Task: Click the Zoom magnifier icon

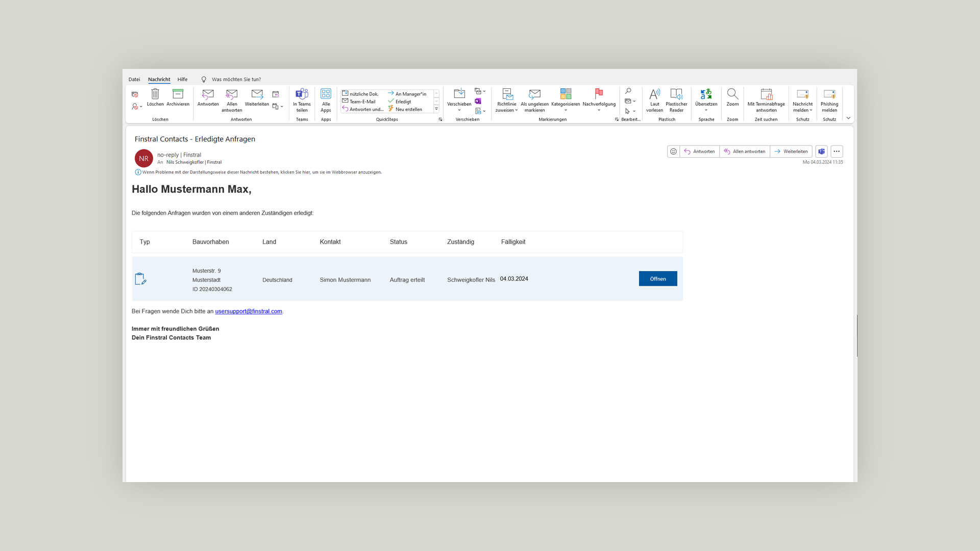Action: pyautogui.click(x=732, y=94)
